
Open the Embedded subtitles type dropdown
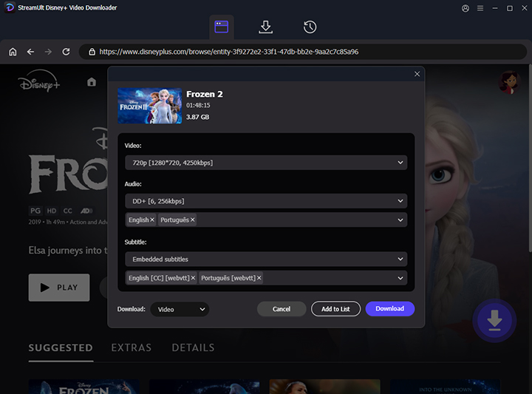pyautogui.click(x=266, y=259)
